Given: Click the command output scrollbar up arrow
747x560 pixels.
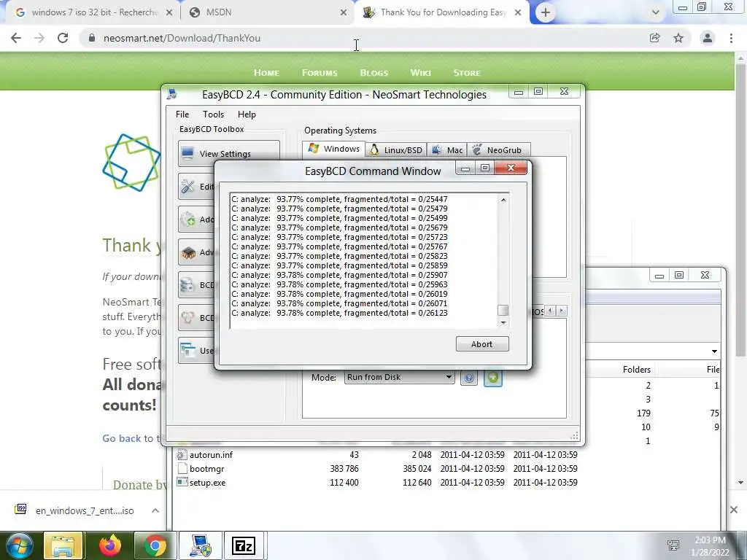Looking at the screenshot, I should (503, 200).
